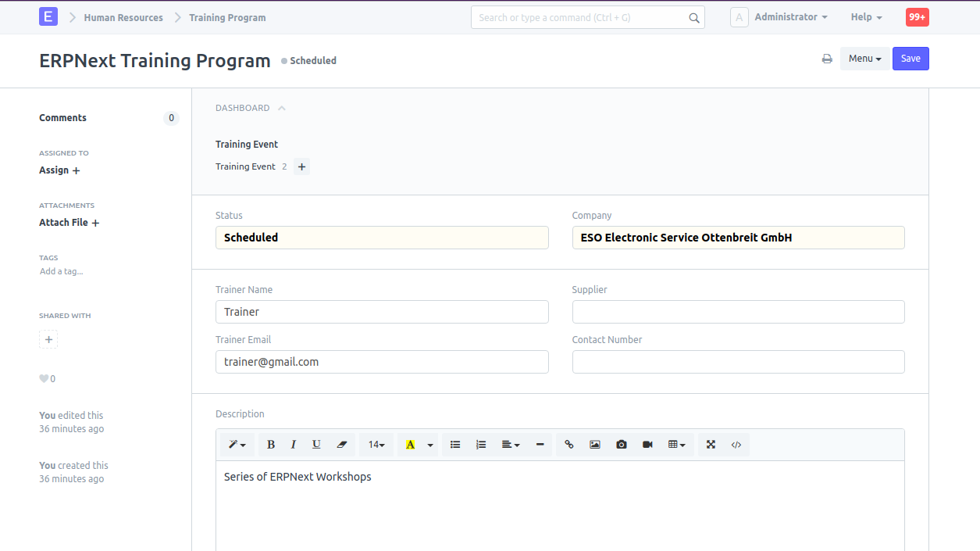Click the eraser remove formatting icon
This screenshot has width=980, height=551.
(341, 445)
